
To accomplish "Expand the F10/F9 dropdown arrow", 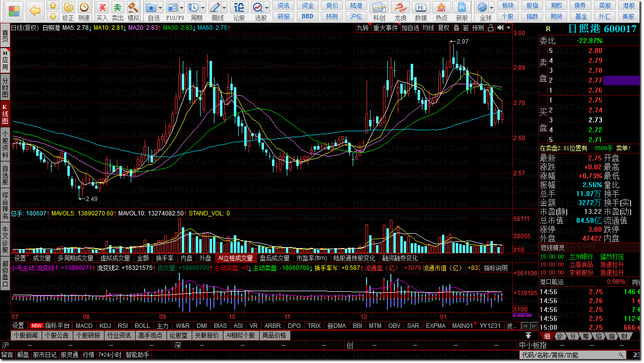I will [181, 8].
